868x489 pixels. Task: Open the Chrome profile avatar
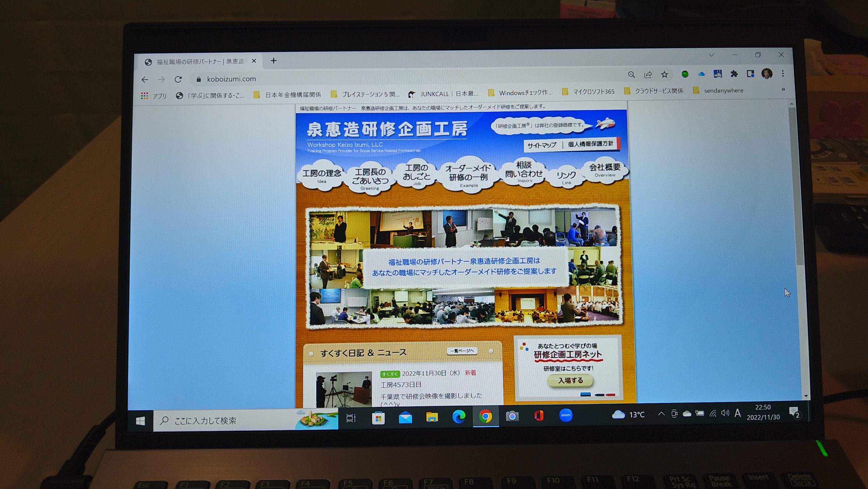click(767, 74)
